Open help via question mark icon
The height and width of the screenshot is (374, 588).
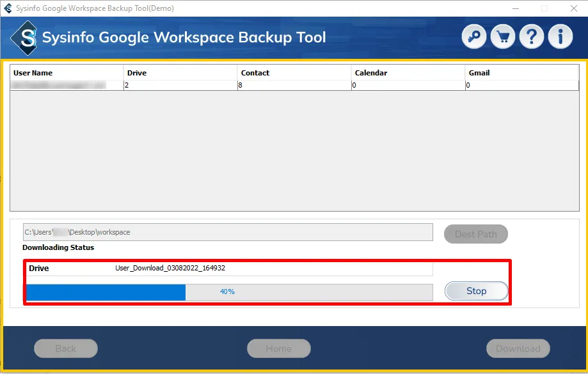[x=532, y=37]
